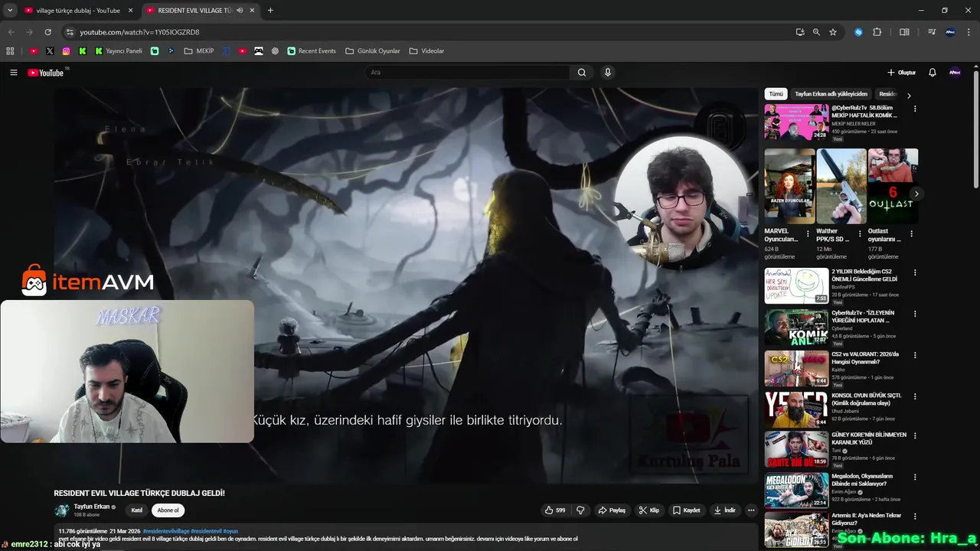Start voice search with the microphone icon
This screenshot has width=980, height=551.
point(608,73)
